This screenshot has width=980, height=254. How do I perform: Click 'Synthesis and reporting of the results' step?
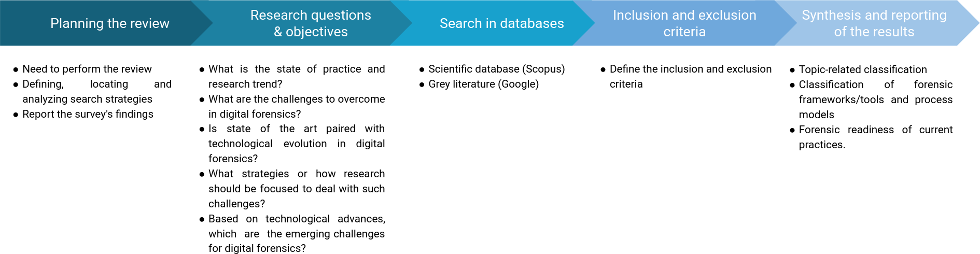coord(874,23)
